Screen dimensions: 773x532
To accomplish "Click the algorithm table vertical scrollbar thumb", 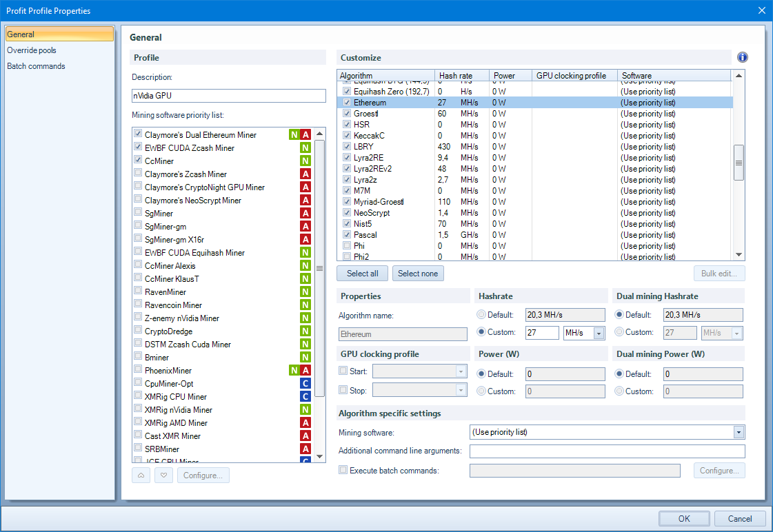I will tap(739, 163).
